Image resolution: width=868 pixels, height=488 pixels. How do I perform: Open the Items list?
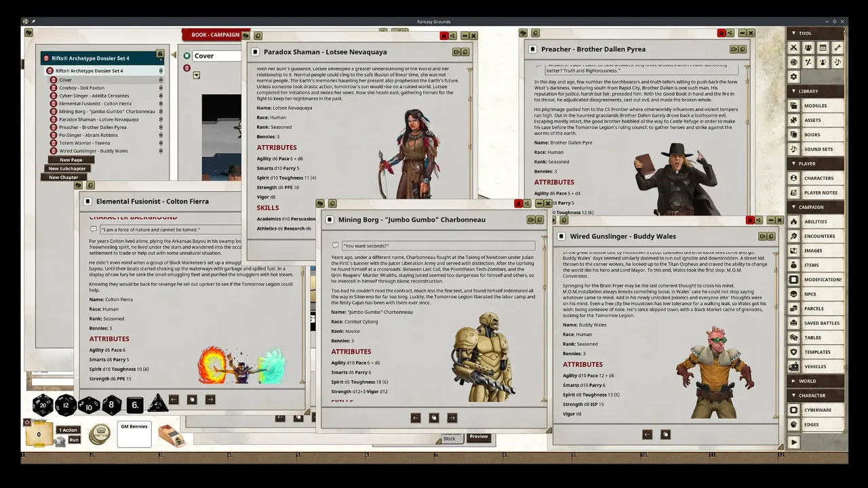point(816,265)
